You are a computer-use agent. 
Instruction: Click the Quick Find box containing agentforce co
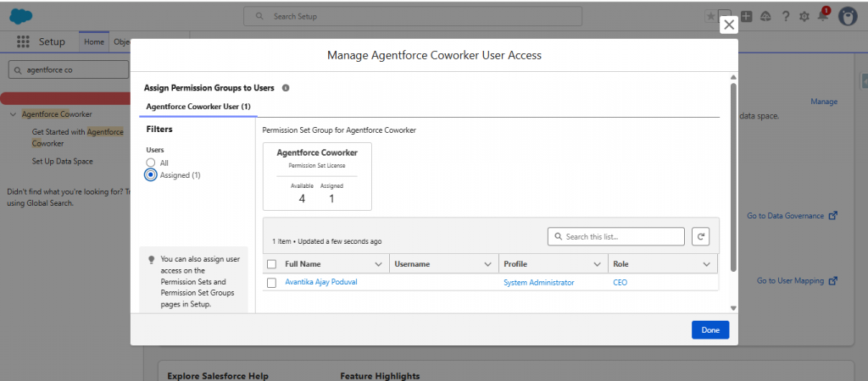pyautogui.click(x=69, y=70)
